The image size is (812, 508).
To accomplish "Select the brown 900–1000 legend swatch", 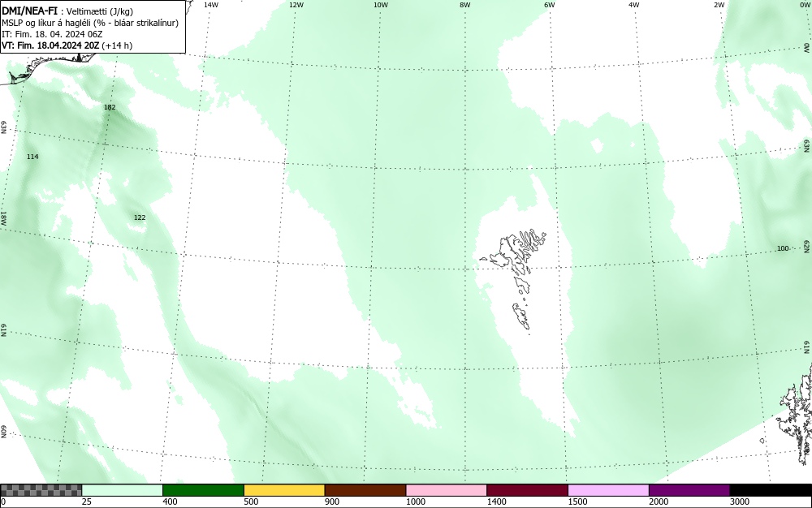I will click(365, 490).
